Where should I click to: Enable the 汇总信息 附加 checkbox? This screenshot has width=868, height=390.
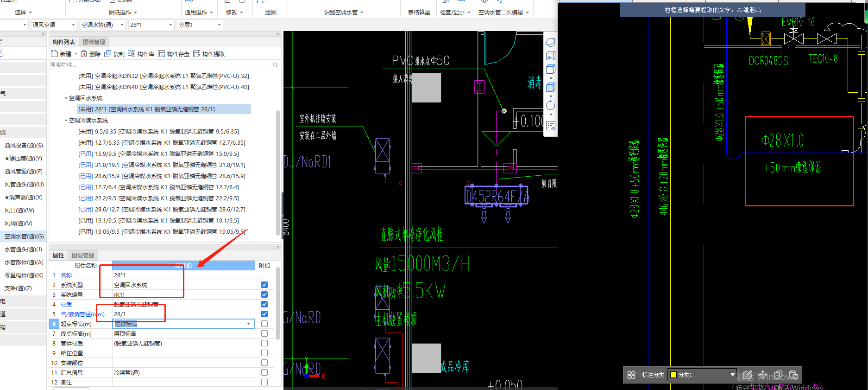point(264,372)
